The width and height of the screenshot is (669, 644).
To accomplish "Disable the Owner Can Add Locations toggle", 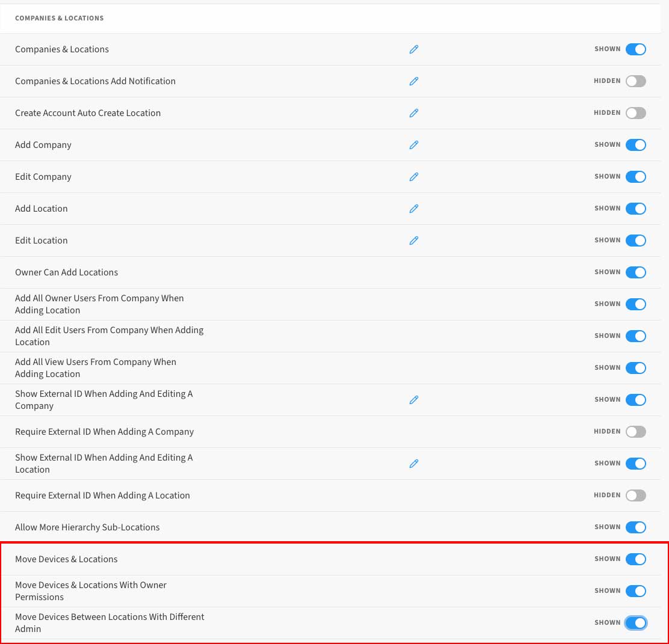I will click(635, 272).
